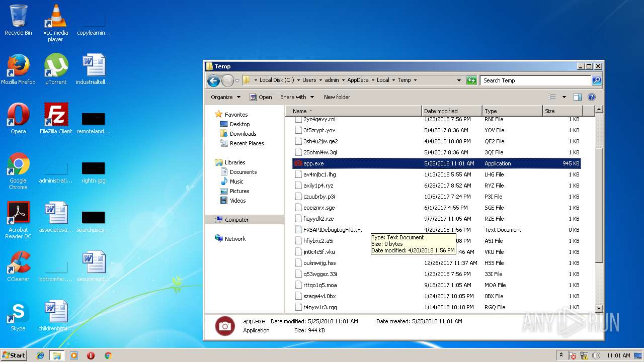
Task: Select the app.exe file row
Action: pos(436,163)
